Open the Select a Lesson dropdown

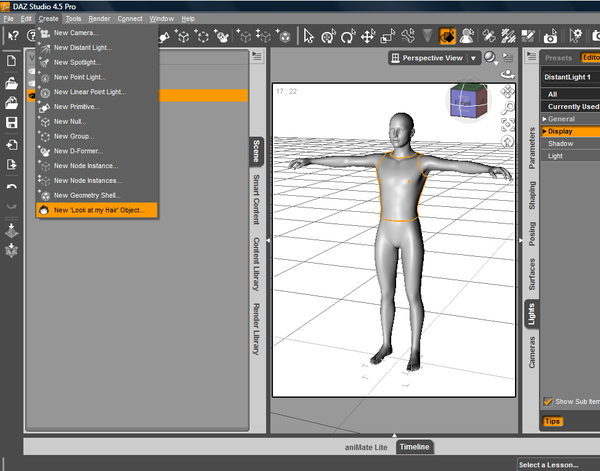tap(558, 464)
